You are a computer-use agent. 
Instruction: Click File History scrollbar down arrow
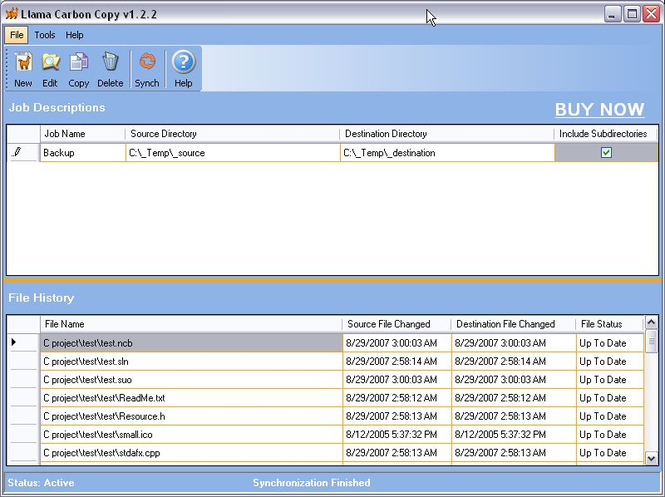[x=651, y=458]
